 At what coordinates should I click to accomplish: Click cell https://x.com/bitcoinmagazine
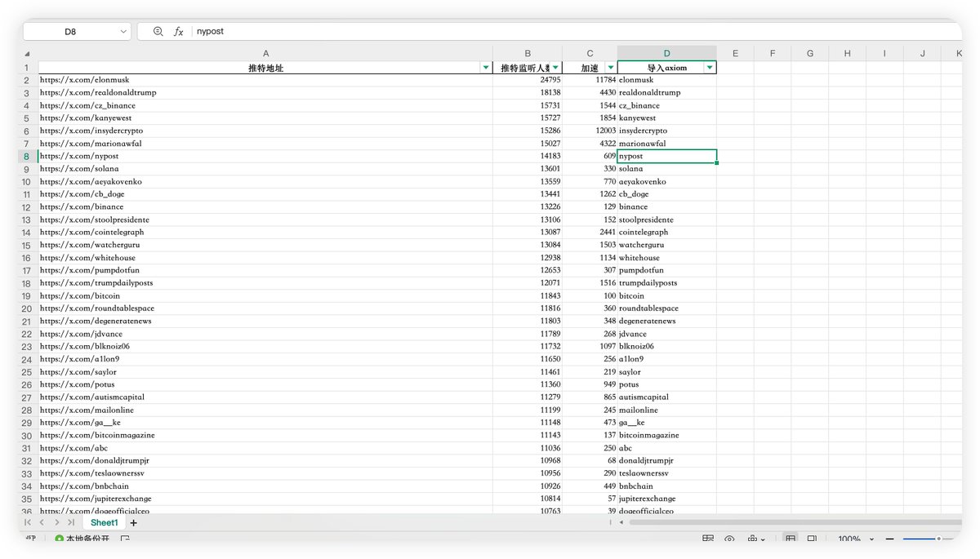(265, 435)
